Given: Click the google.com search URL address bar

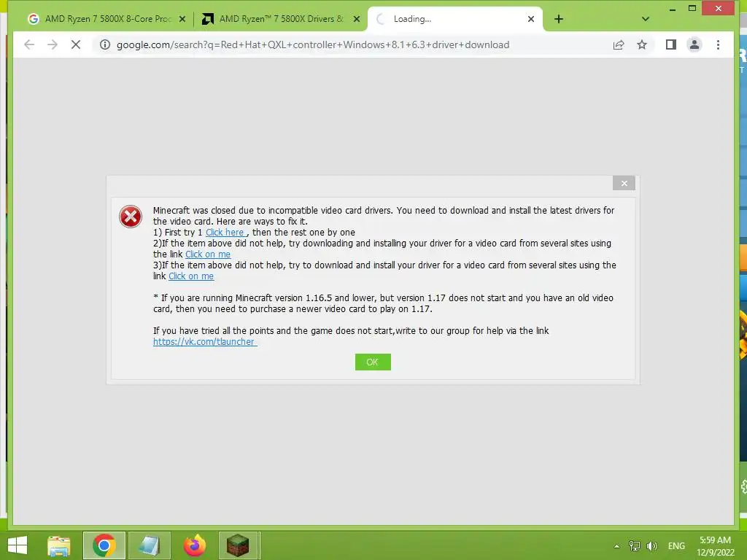Looking at the screenshot, I should [x=313, y=44].
